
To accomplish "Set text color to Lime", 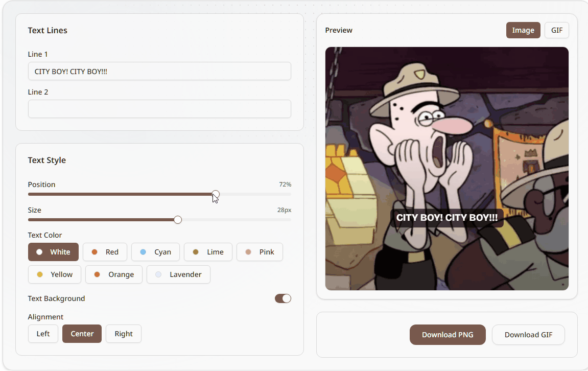I will 208,252.
